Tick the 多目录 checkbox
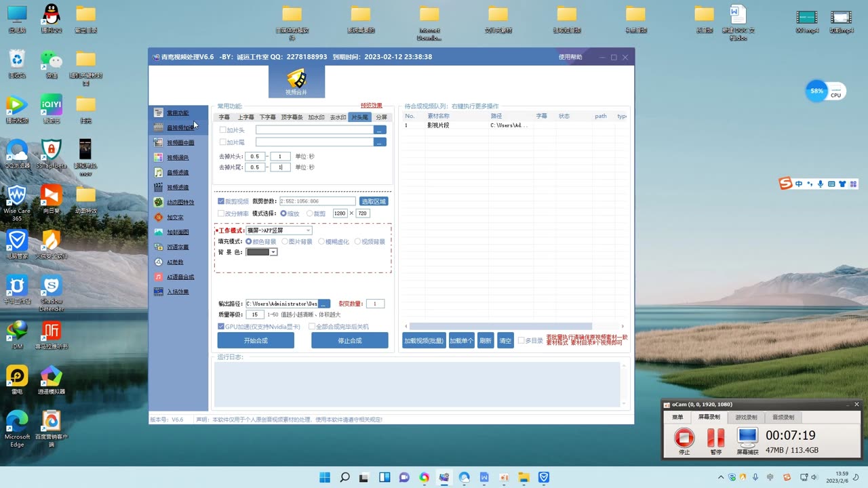The width and height of the screenshot is (868, 488). click(x=521, y=340)
